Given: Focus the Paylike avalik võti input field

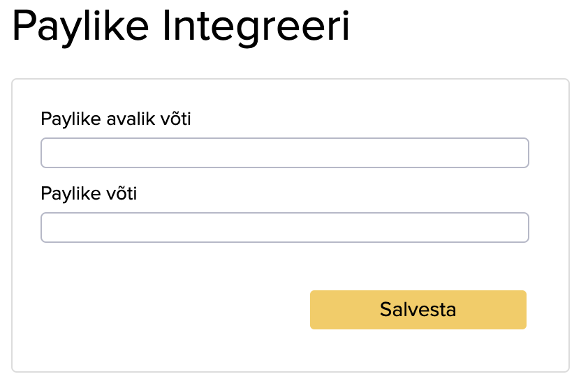Looking at the screenshot, I should (x=284, y=153).
